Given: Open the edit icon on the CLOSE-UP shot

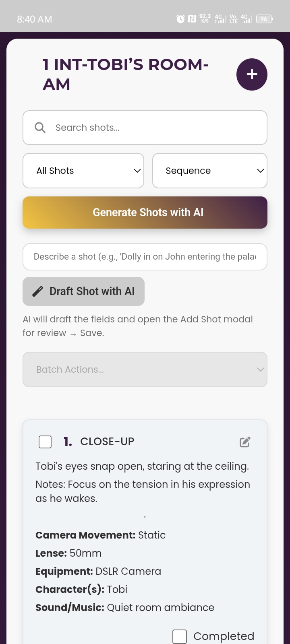Looking at the screenshot, I should click(244, 442).
